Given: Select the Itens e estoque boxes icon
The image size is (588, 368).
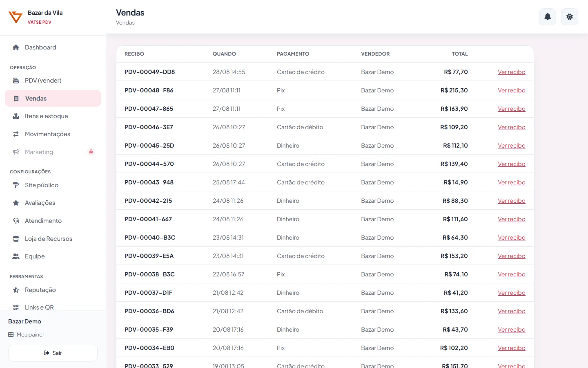Looking at the screenshot, I should 16,116.
